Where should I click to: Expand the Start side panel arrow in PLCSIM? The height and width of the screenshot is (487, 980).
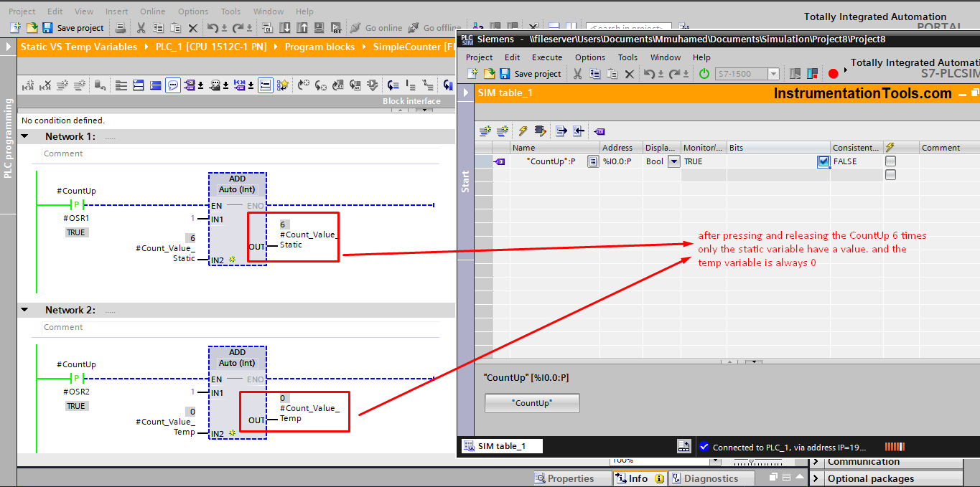click(x=466, y=93)
